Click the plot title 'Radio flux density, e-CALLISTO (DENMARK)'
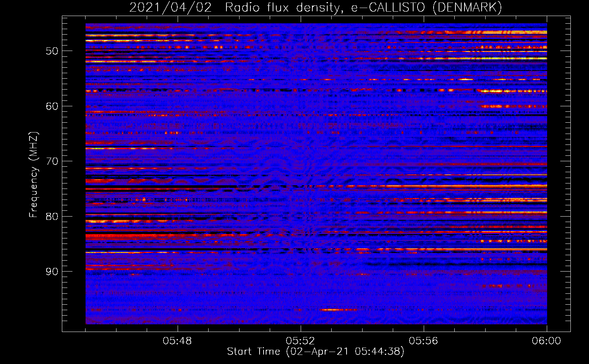This screenshot has width=589, height=364. tap(364, 8)
